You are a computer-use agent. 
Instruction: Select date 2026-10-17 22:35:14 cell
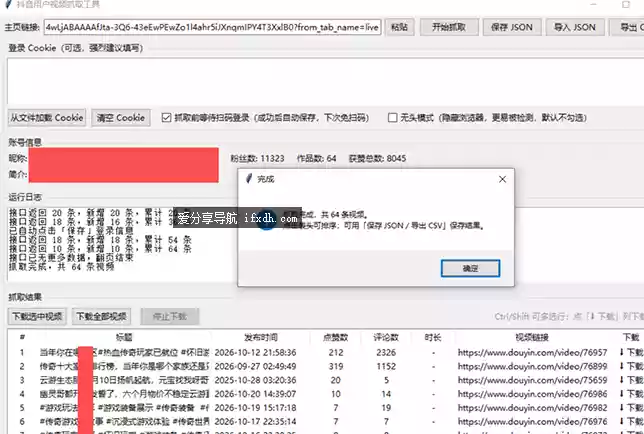[x=255, y=422]
